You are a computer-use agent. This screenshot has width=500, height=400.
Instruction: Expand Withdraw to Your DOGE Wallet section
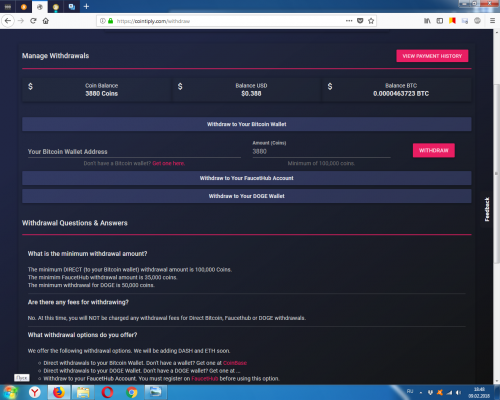[x=247, y=196]
